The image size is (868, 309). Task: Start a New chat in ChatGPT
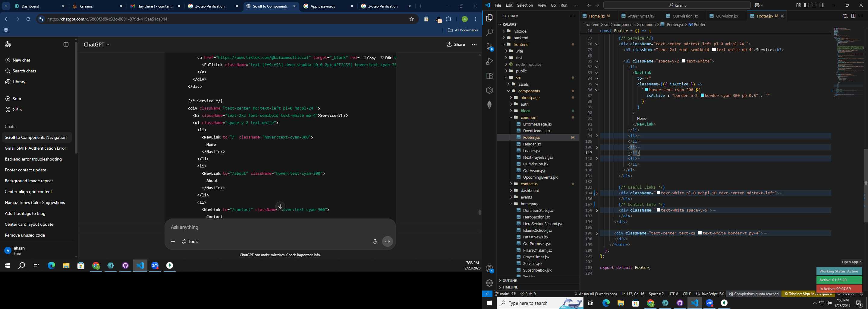pos(18,60)
